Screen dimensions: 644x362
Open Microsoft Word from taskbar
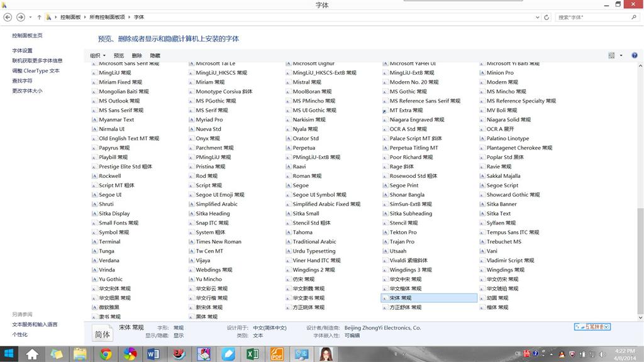point(153,354)
